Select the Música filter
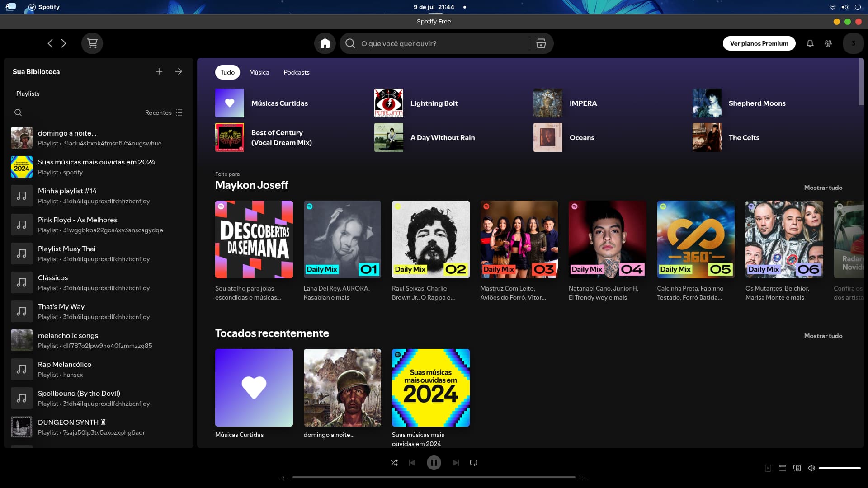Image resolution: width=868 pixels, height=488 pixels. (x=259, y=72)
